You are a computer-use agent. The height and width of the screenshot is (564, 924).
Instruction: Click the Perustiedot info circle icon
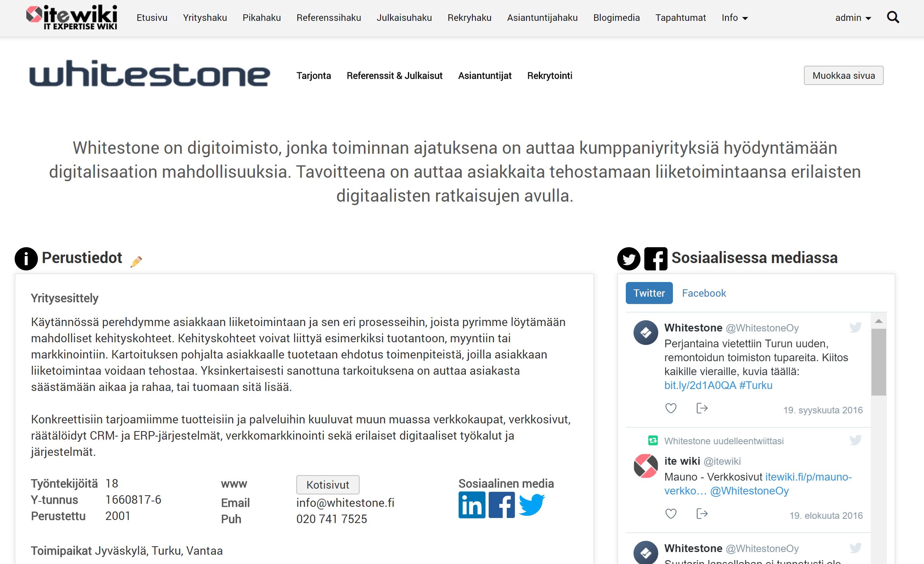(x=26, y=258)
